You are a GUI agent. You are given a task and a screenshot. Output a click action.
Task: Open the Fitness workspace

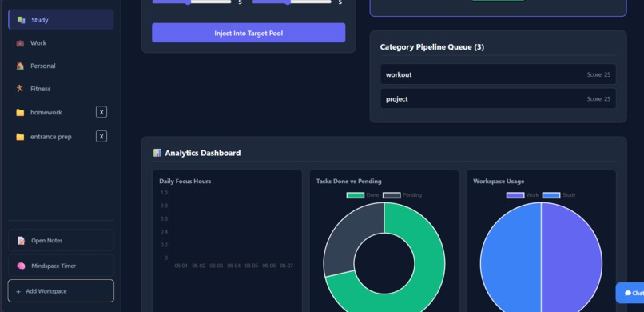tap(61, 89)
